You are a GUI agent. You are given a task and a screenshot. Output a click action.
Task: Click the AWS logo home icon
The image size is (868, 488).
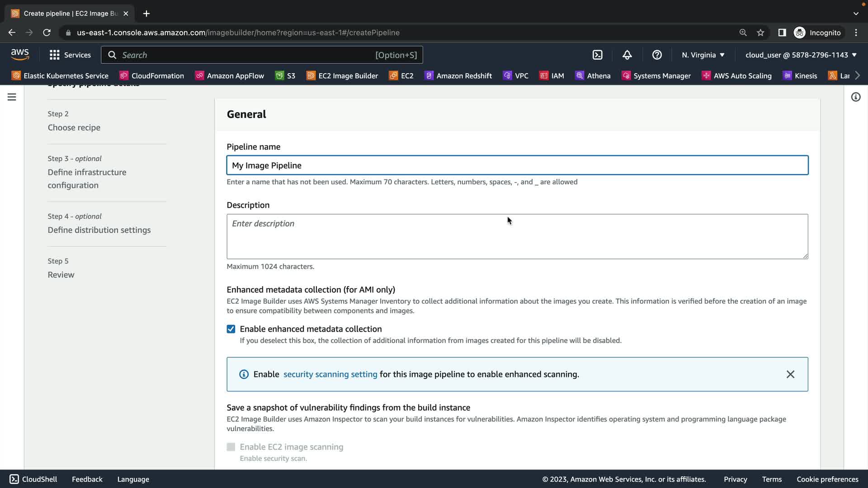pyautogui.click(x=20, y=55)
